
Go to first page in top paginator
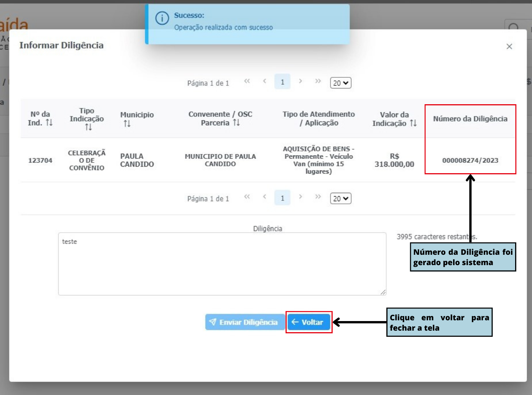coord(247,82)
